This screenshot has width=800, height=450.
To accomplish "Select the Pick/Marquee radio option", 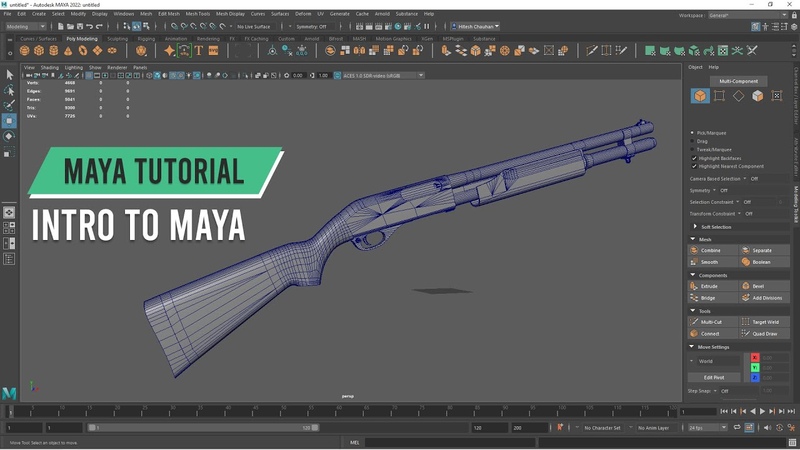I will click(x=692, y=133).
